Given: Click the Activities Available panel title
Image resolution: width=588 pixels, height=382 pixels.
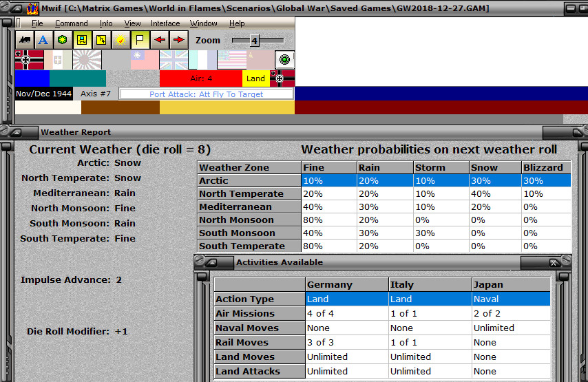Looking at the screenshot, I should click(x=280, y=262).
